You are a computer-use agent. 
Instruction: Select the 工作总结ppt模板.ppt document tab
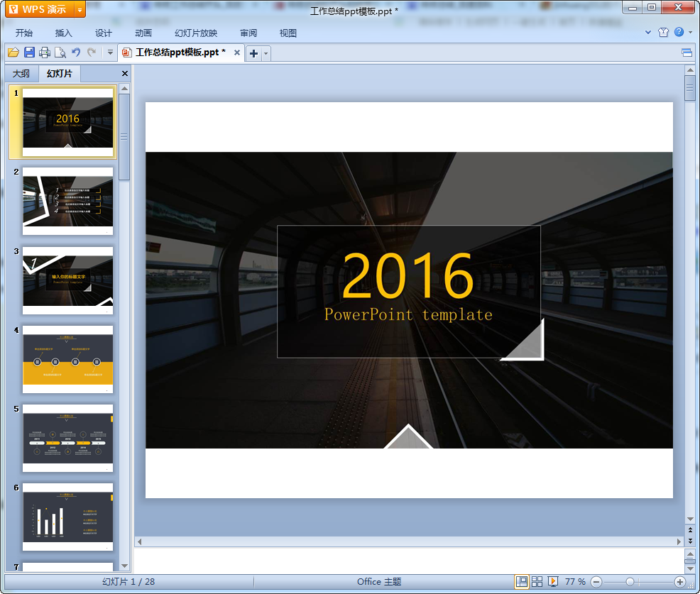(x=180, y=53)
